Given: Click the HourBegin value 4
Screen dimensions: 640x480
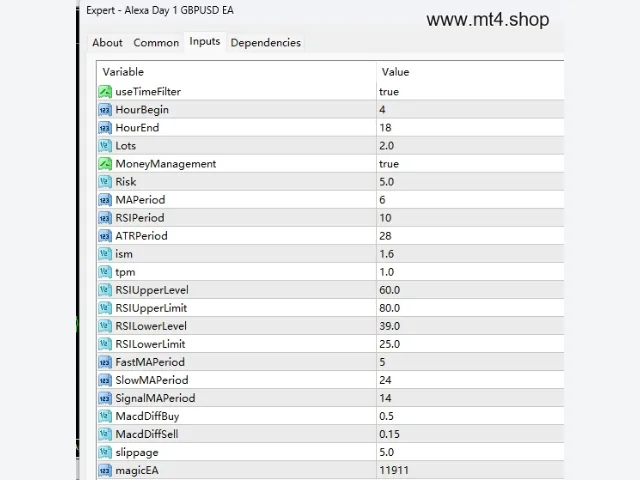Looking at the screenshot, I should [x=382, y=110].
